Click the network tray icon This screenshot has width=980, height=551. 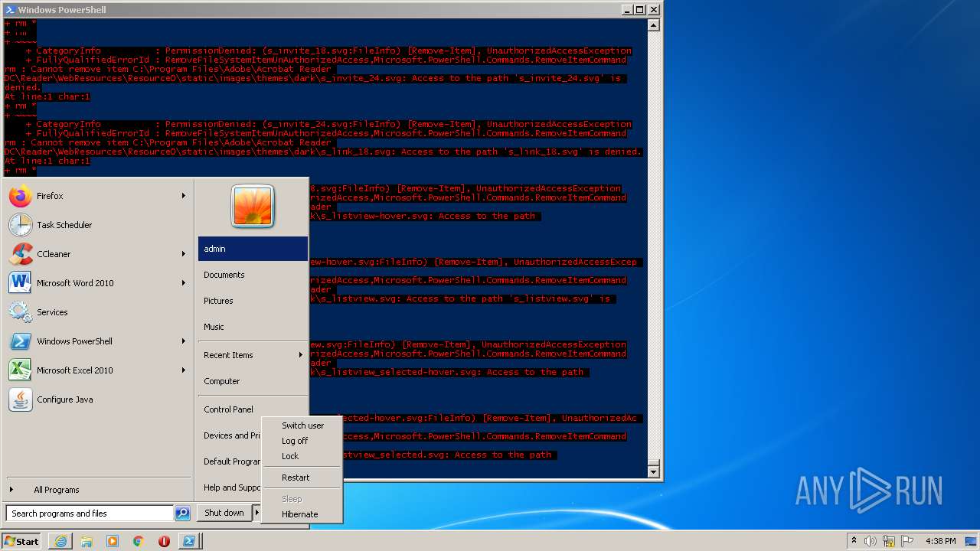tap(889, 541)
